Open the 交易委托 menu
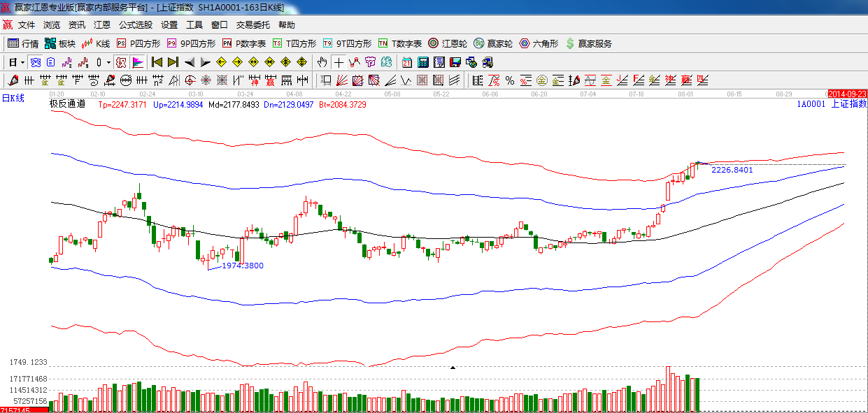This screenshot has height=413, width=868. pyautogui.click(x=252, y=25)
